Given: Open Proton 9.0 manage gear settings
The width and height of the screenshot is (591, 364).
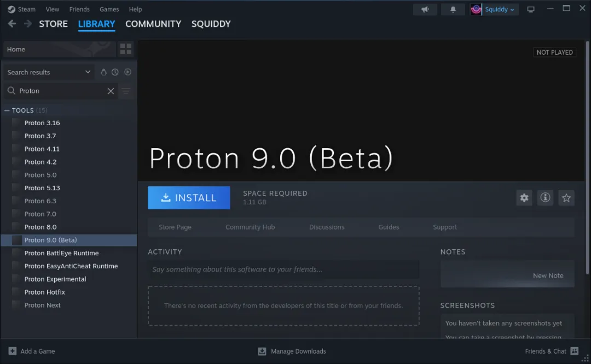Looking at the screenshot, I should click(524, 198).
